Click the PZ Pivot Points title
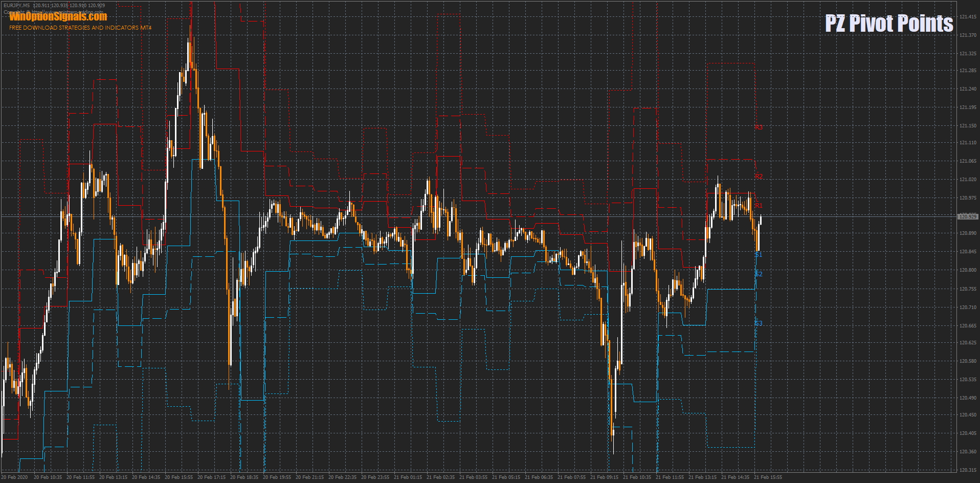The height and width of the screenshot is (483, 980). point(888,24)
